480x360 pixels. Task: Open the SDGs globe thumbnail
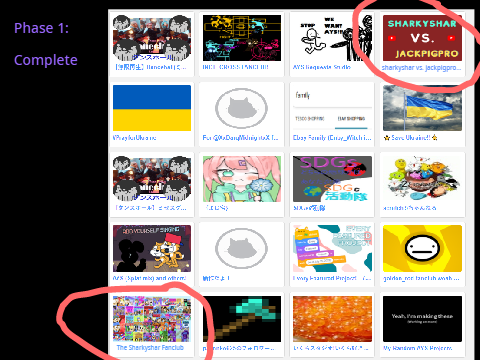(332, 179)
